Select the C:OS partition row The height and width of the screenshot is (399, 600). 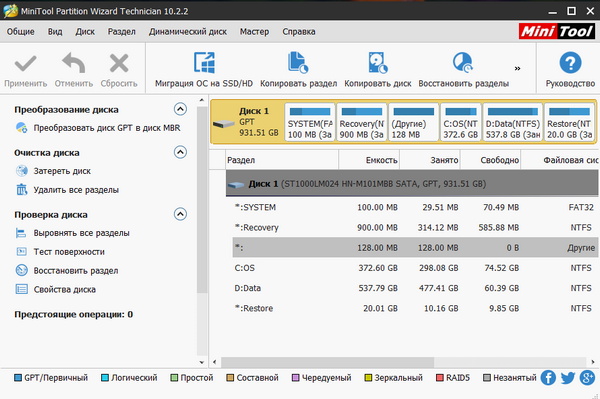coord(415,268)
